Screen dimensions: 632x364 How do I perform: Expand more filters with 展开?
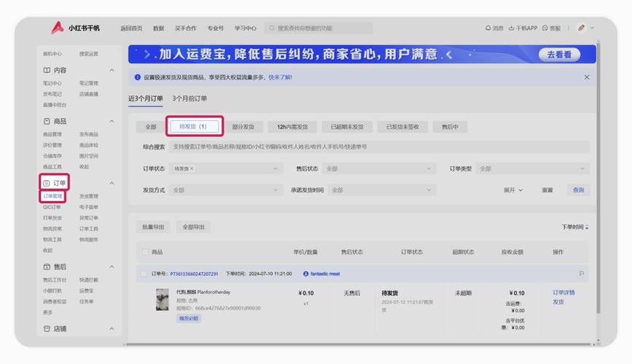pos(512,190)
